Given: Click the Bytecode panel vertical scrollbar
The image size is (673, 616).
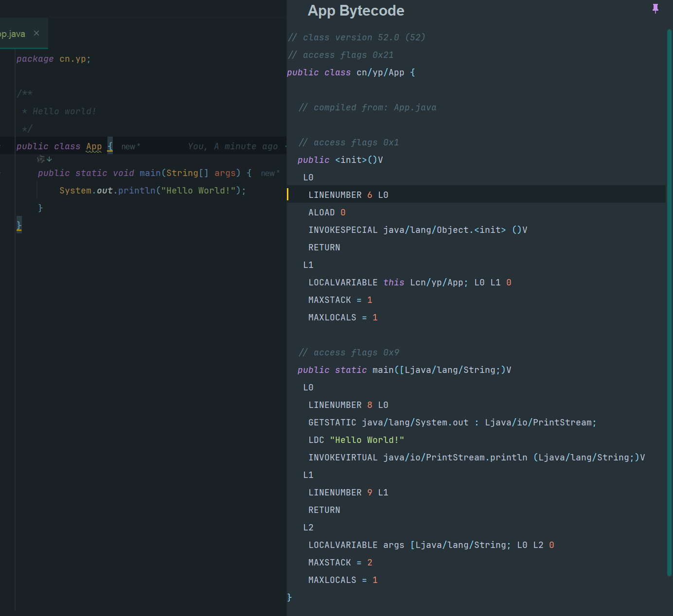Looking at the screenshot, I should click(x=669, y=301).
